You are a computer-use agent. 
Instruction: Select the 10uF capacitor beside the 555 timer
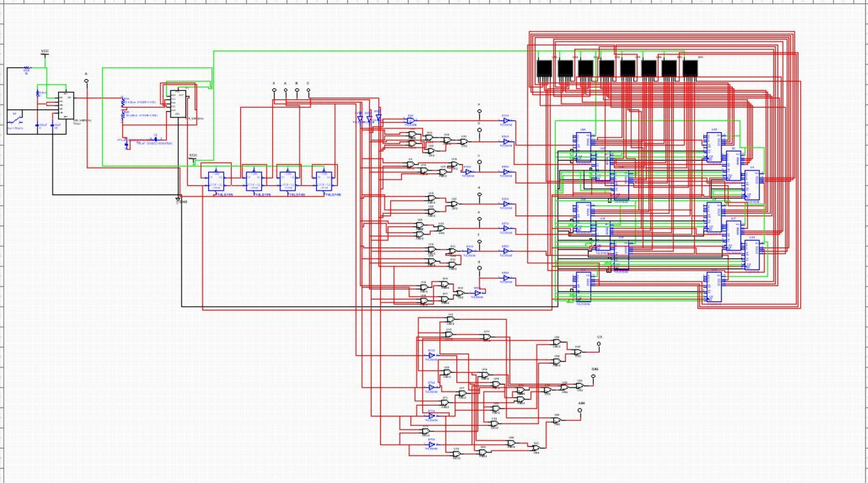pos(37,125)
